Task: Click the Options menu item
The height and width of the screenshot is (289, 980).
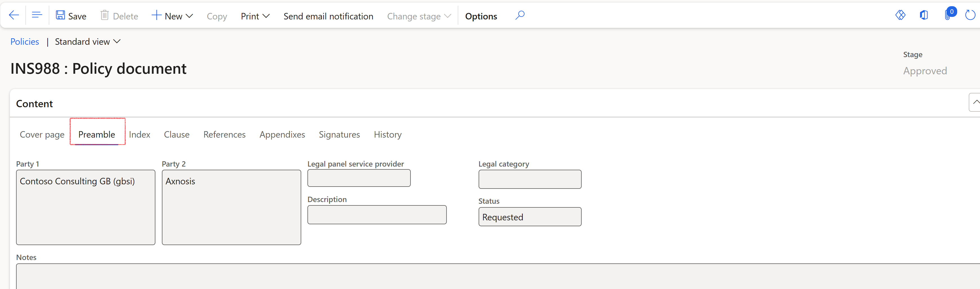Action: (481, 16)
